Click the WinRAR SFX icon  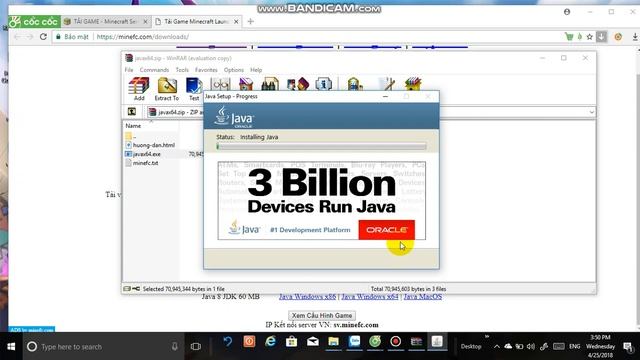point(413,84)
